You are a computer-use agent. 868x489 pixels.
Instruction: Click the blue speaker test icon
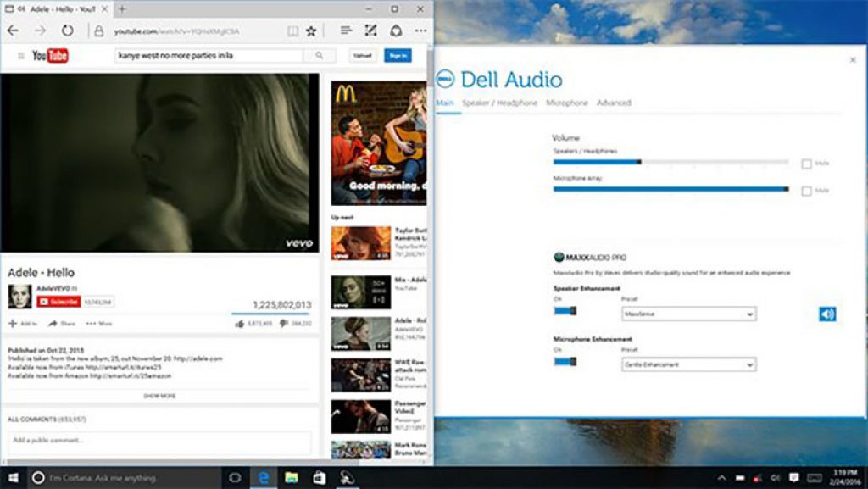click(827, 314)
